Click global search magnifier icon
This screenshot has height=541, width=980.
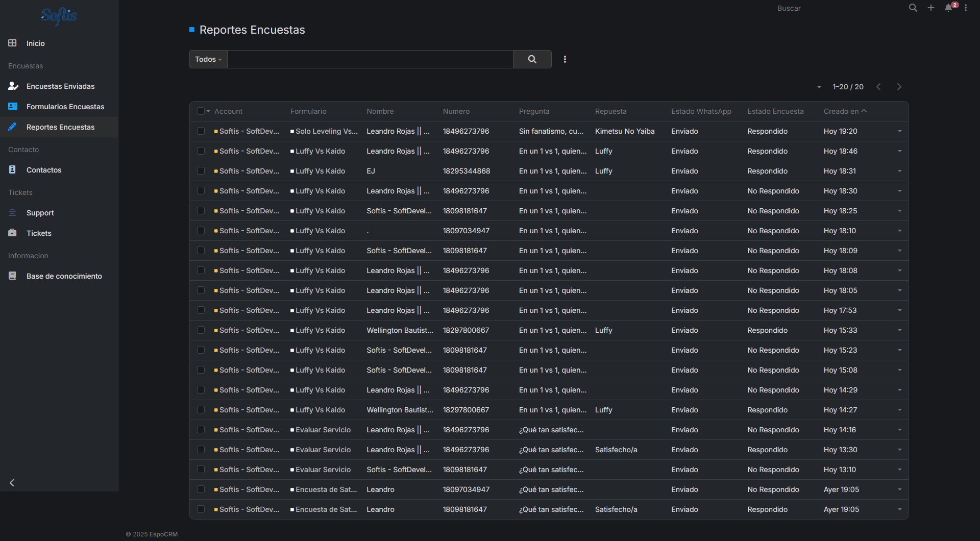pyautogui.click(x=913, y=8)
